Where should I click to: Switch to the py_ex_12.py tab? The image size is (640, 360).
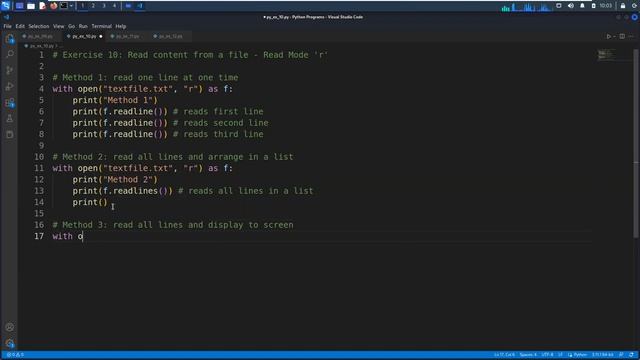point(171,36)
